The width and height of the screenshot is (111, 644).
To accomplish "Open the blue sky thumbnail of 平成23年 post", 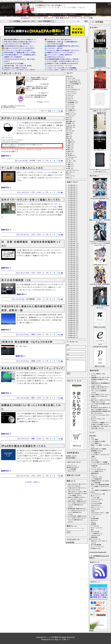I will [8, 319].
